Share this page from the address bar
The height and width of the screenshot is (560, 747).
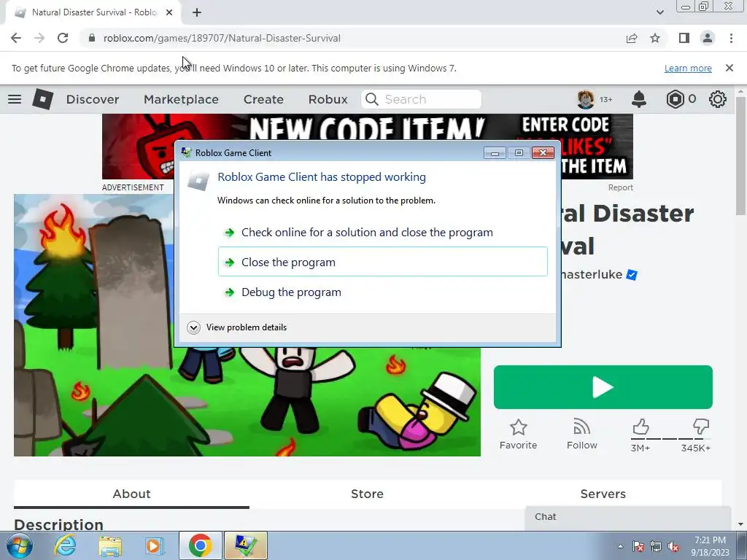click(632, 38)
